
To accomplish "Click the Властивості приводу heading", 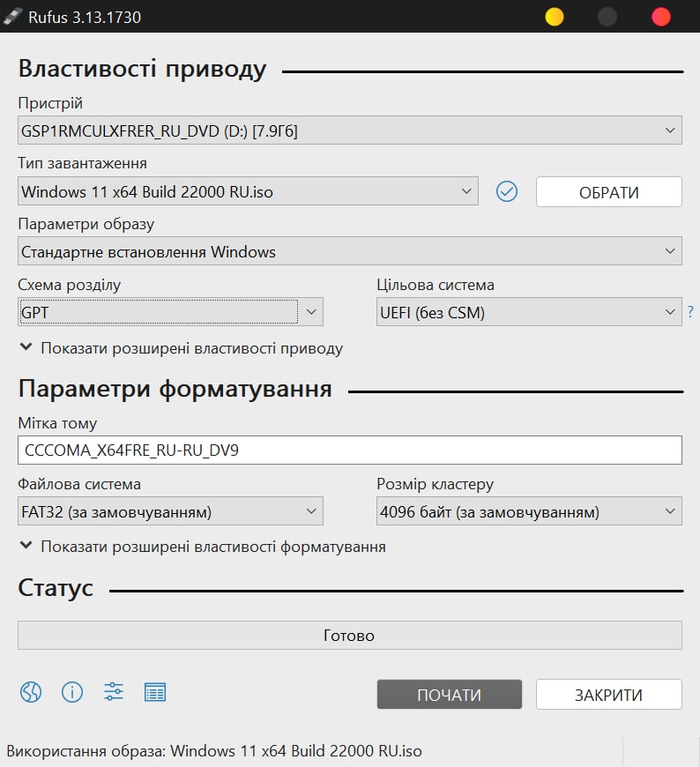I will click(142, 69).
